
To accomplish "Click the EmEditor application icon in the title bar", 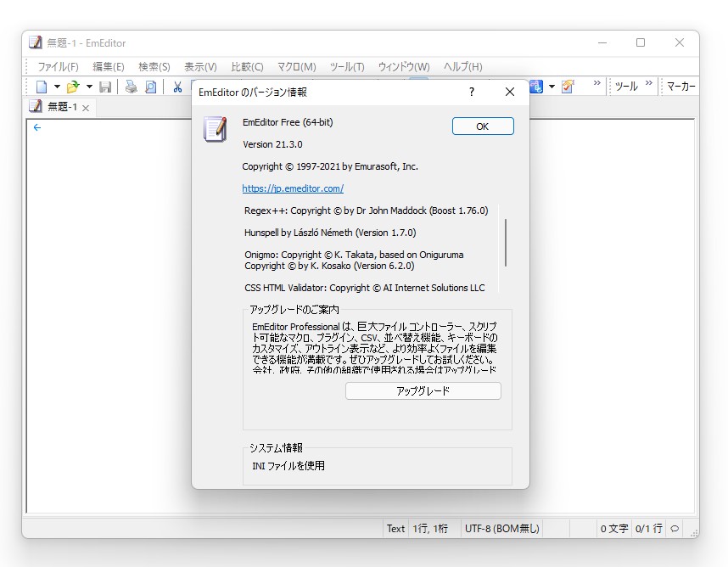I will [35, 42].
